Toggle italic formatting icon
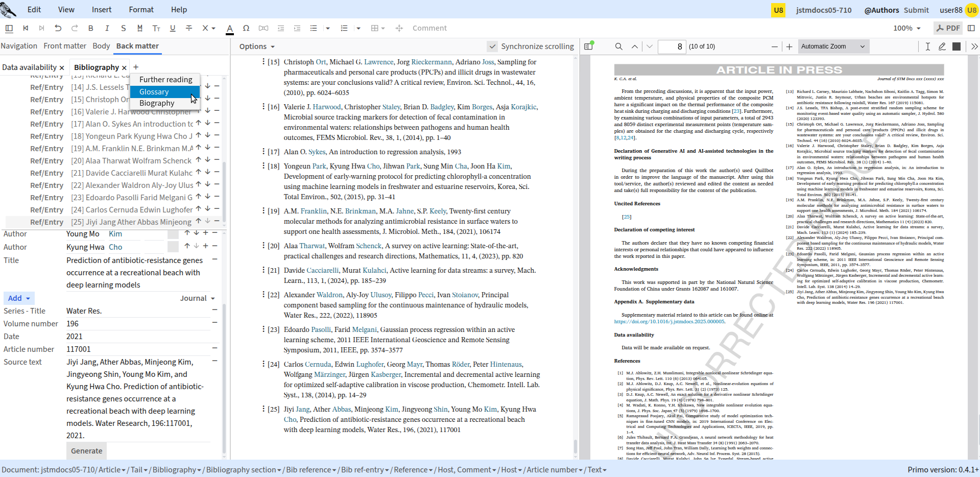980x477 pixels. coord(107,28)
